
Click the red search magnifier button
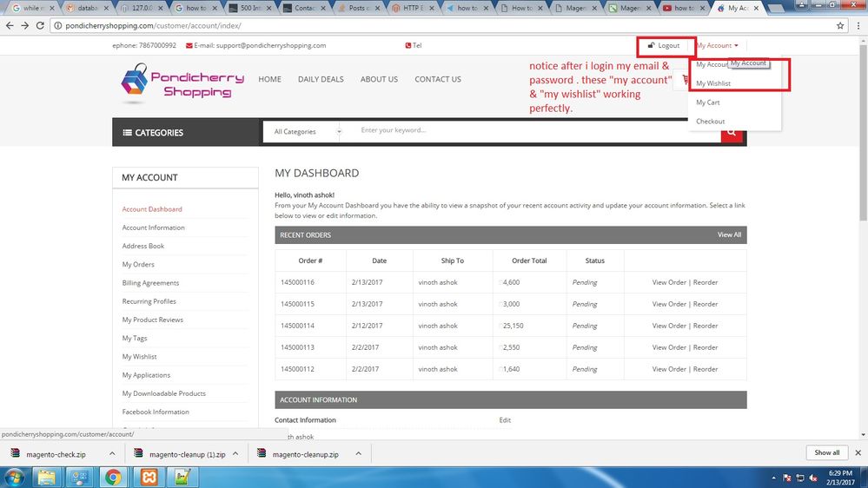pos(732,132)
